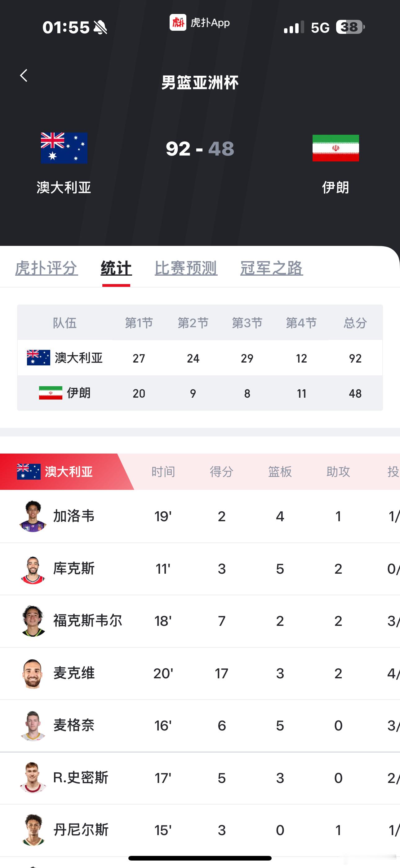Viewport: 400px width, 868px height.
Task: Tap the 澳大利亚 team name under the flag
Action: (64, 187)
